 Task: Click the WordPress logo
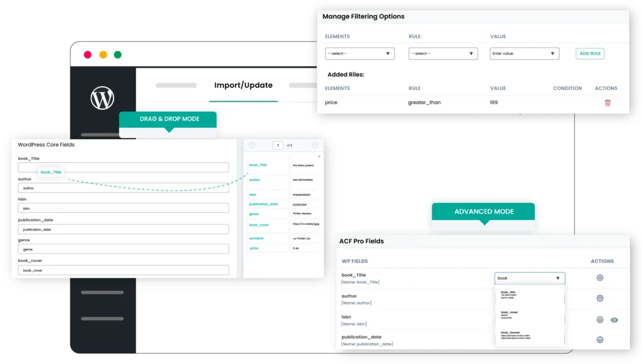(102, 98)
